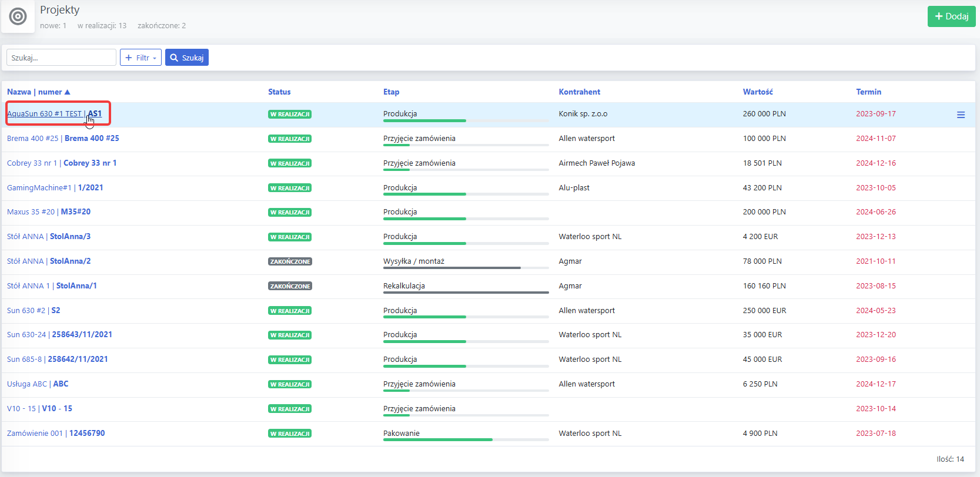Open Zamówienie 001 project

coord(56,434)
